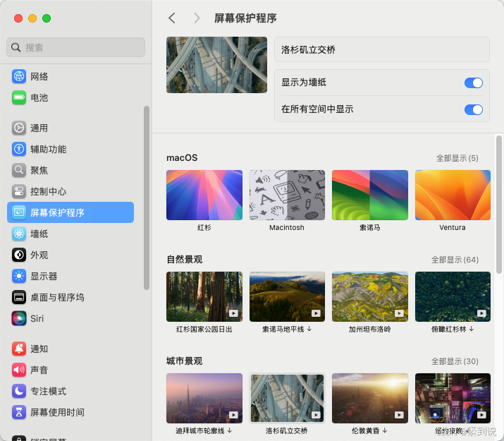Download 俯瞰红杉林 via its arrow icon
This screenshot has height=441, width=504.
pyautogui.click(x=471, y=329)
